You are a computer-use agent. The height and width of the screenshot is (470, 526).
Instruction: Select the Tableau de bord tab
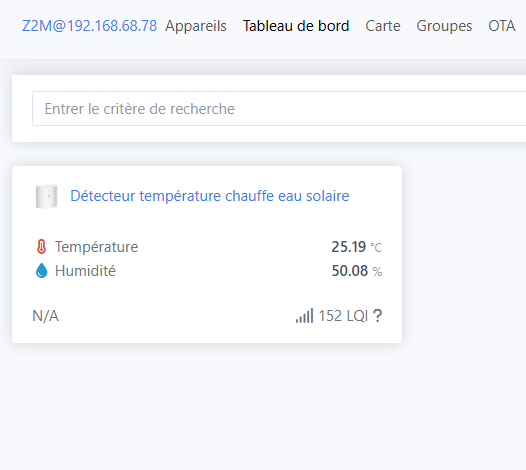coord(296,26)
